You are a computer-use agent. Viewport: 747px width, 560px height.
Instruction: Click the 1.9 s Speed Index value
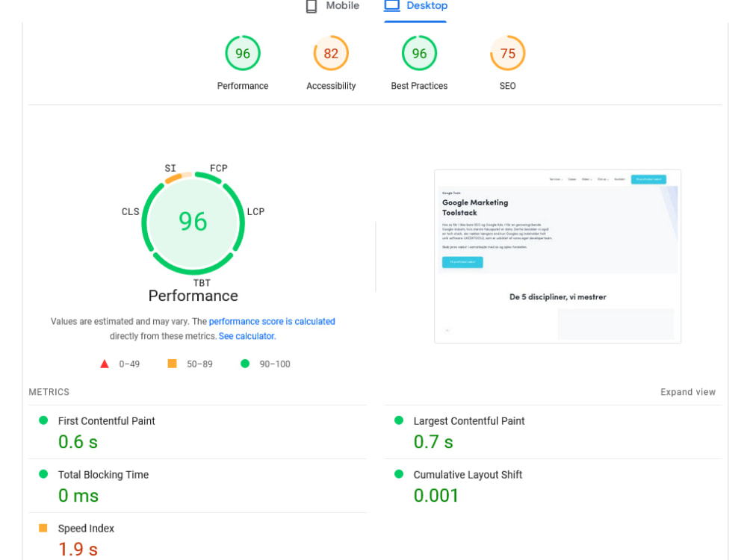tap(78, 550)
